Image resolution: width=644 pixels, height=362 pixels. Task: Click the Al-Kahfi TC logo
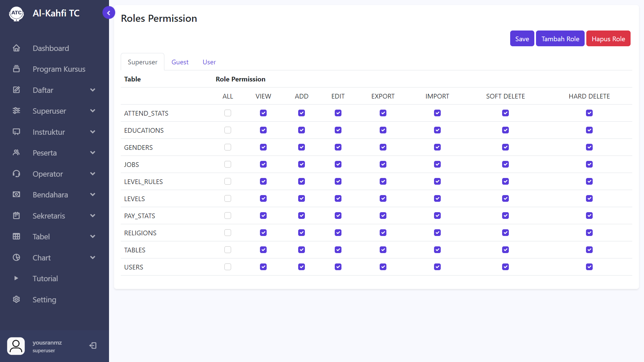click(16, 13)
